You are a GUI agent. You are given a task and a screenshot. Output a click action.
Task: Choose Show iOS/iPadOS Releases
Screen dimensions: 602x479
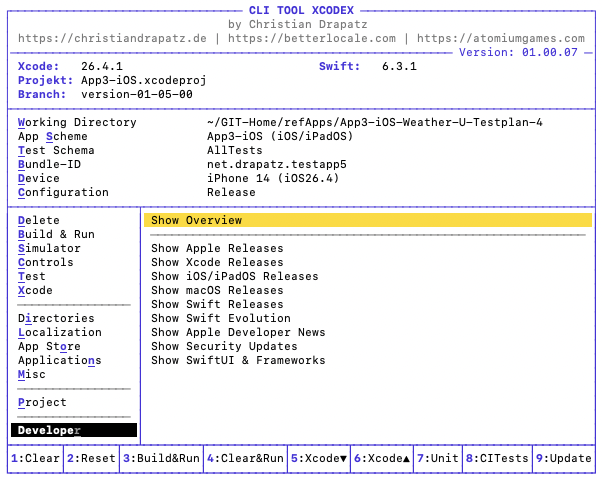click(235, 276)
